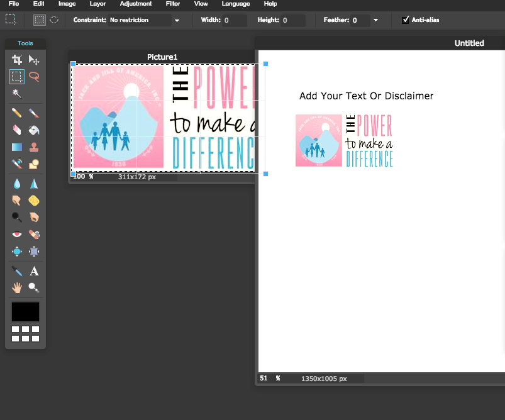Open the Layer menu
Screen dimensions: 505x420
[97, 4]
